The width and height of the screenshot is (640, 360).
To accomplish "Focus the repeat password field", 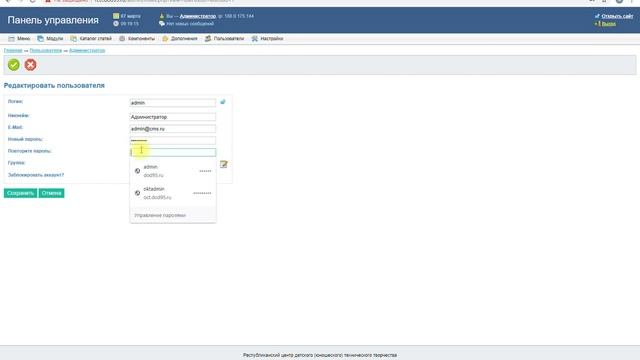I will coord(173,152).
